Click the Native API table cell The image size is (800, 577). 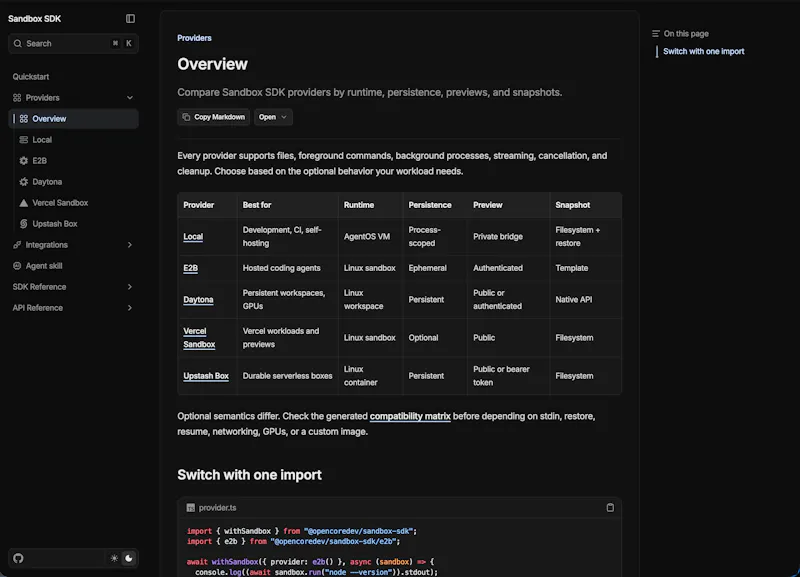573,299
